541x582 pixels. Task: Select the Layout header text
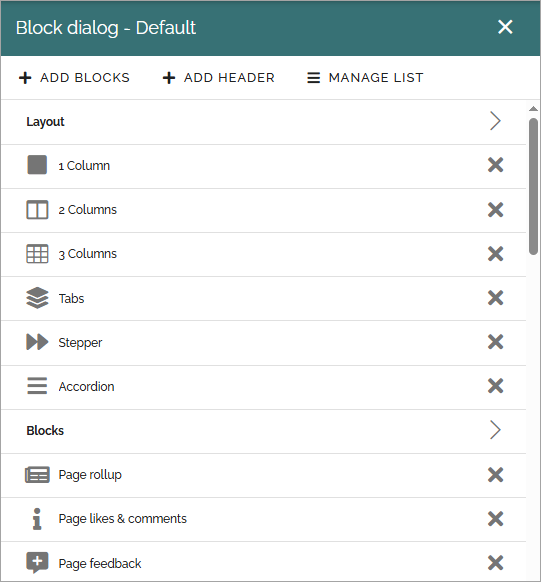pos(45,122)
